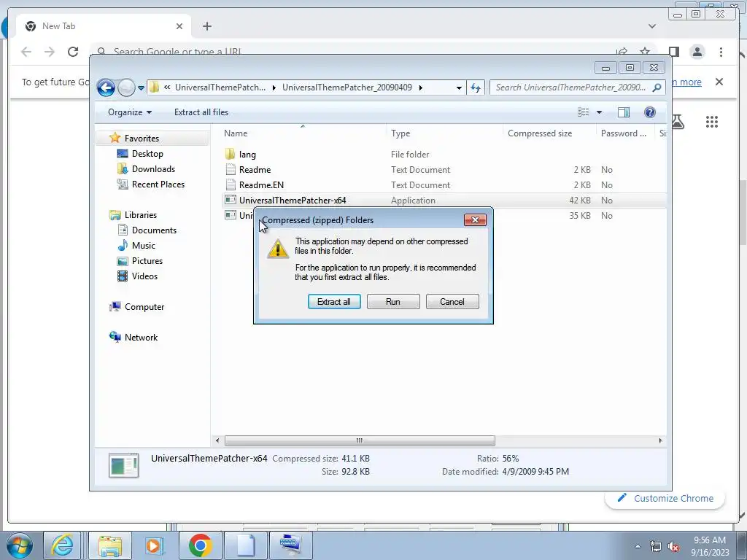Click the Customize Chrome button
Viewport: 747px width, 560px height.
click(665, 498)
